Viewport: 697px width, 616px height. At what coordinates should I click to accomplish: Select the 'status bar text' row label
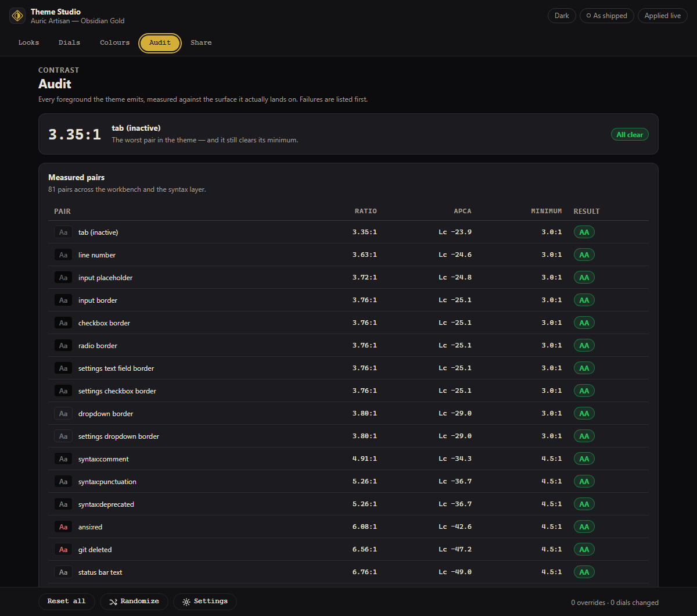coord(100,572)
